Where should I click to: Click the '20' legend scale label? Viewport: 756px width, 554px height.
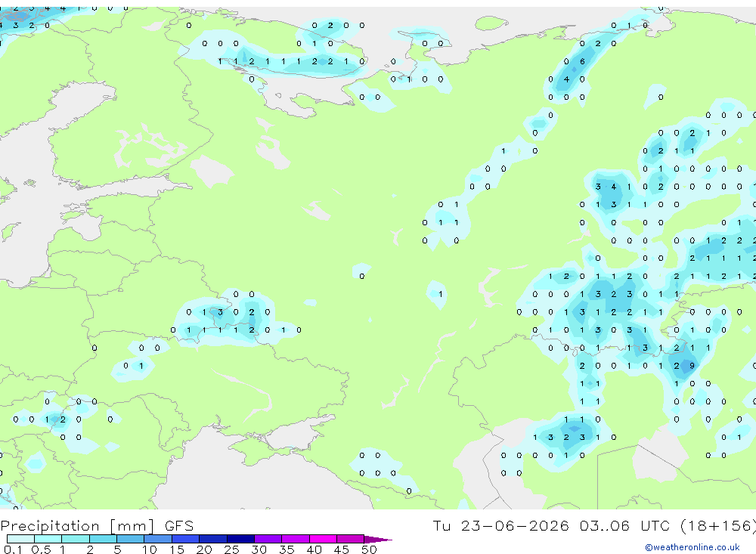click(204, 549)
